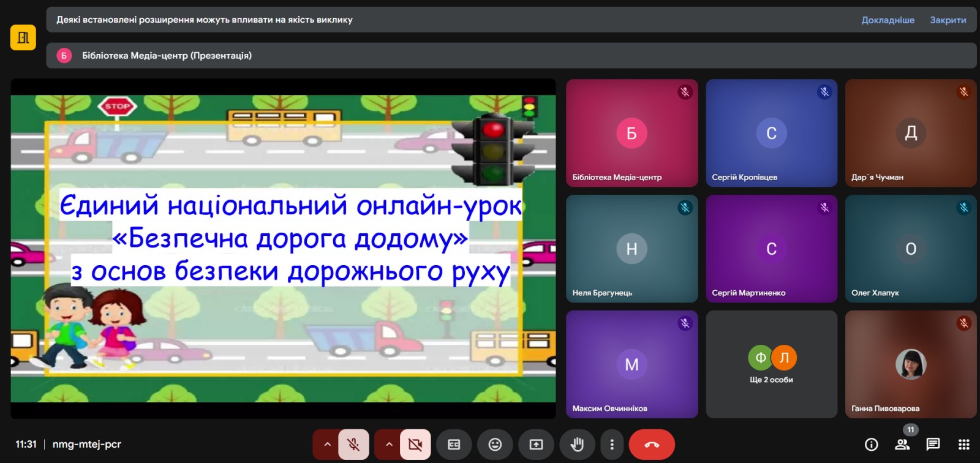Image resolution: width=980 pixels, height=463 pixels.
Task: Click muted mic icon on Максим Овчинніков tile
Action: [x=685, y=323]
